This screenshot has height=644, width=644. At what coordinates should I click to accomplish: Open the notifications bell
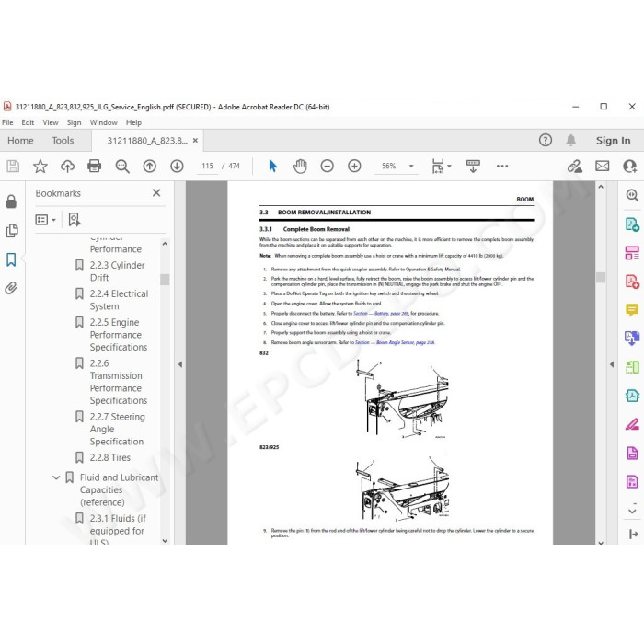(570, 141)
